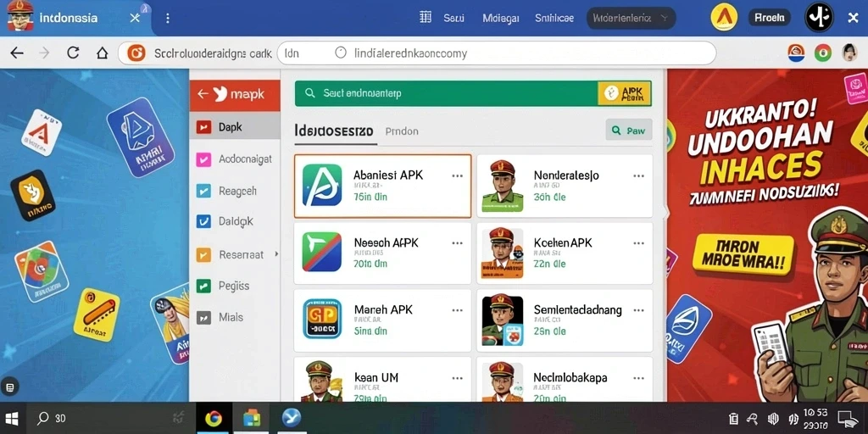
Task: Click the avatar extension icon on the right
Action: (849, 53)
